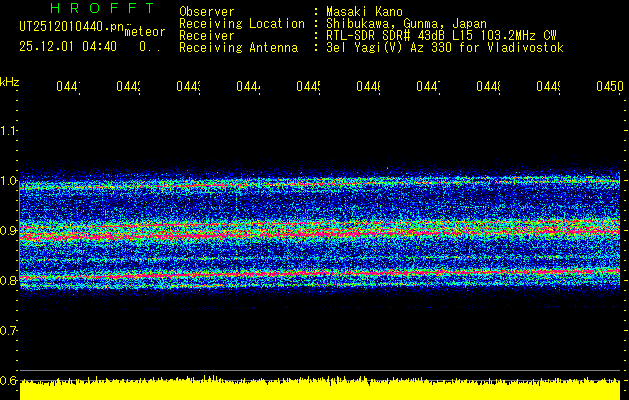Click the 0442 time marker
This screenshot has width=629, height=400.
click(128, 86)
